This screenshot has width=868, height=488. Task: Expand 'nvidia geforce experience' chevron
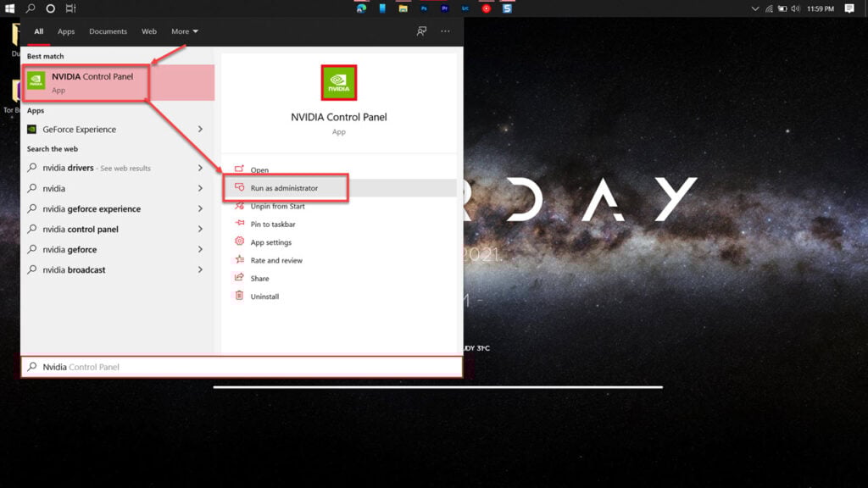tap(200, 208)
